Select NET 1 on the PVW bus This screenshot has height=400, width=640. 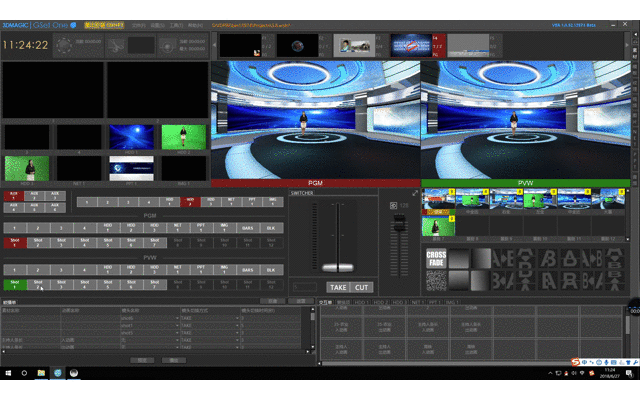178,269
